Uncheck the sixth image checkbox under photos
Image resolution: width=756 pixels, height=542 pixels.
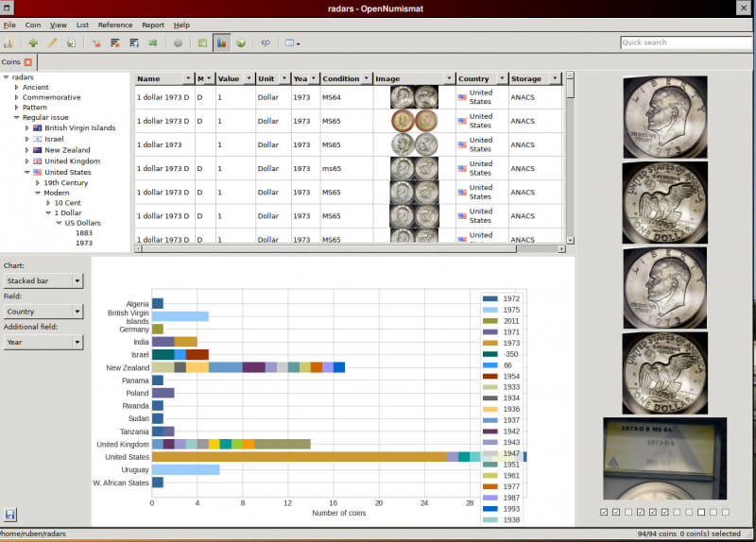pyautogui.click(x=665, y=512)
